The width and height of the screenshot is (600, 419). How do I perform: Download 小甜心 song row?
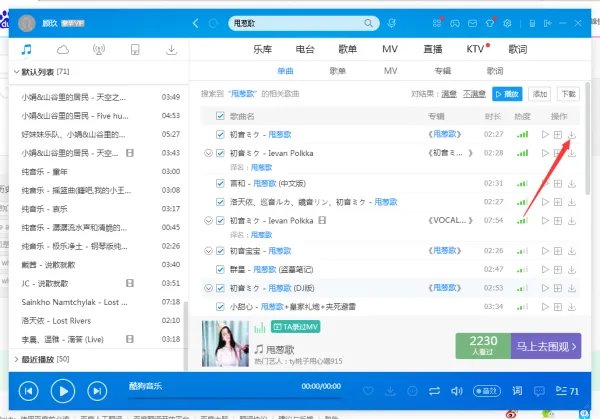tap(572, 307)
